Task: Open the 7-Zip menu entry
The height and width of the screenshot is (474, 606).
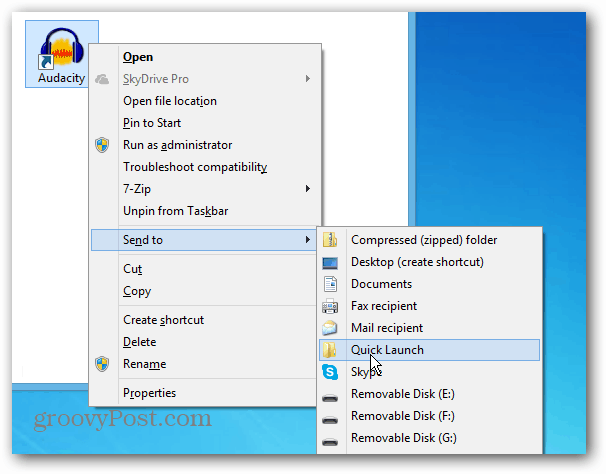Action: coord(205,189)
